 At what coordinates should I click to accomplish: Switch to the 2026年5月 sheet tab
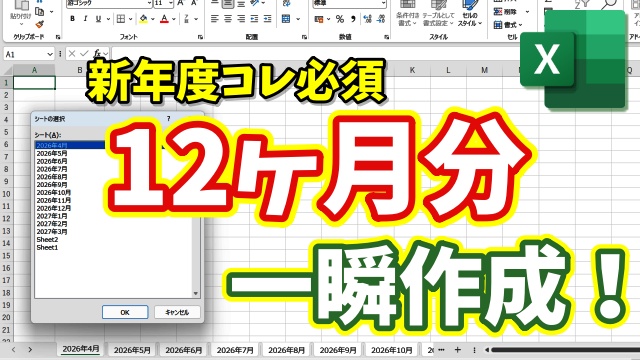pyautogui.click(x=132, y=350)
